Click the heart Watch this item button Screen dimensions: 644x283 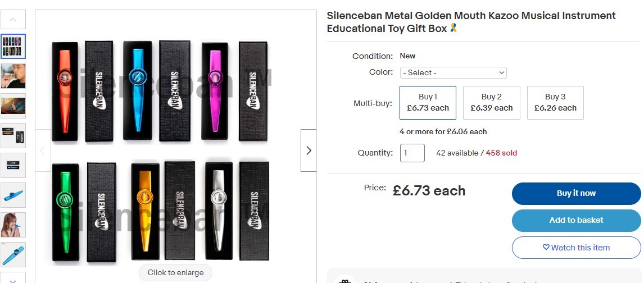coord(576,248)
